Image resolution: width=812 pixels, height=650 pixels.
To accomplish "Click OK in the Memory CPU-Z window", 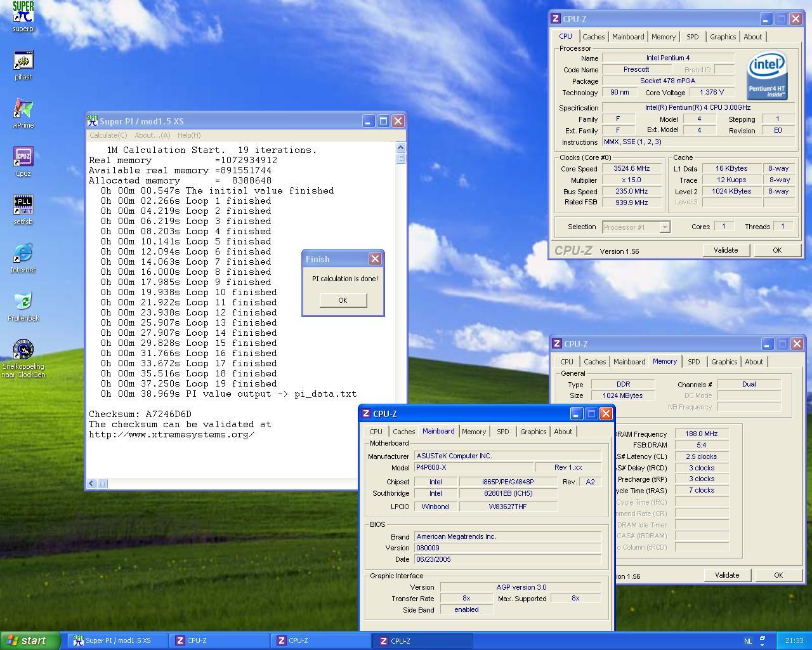I will (x=778, y=575).
